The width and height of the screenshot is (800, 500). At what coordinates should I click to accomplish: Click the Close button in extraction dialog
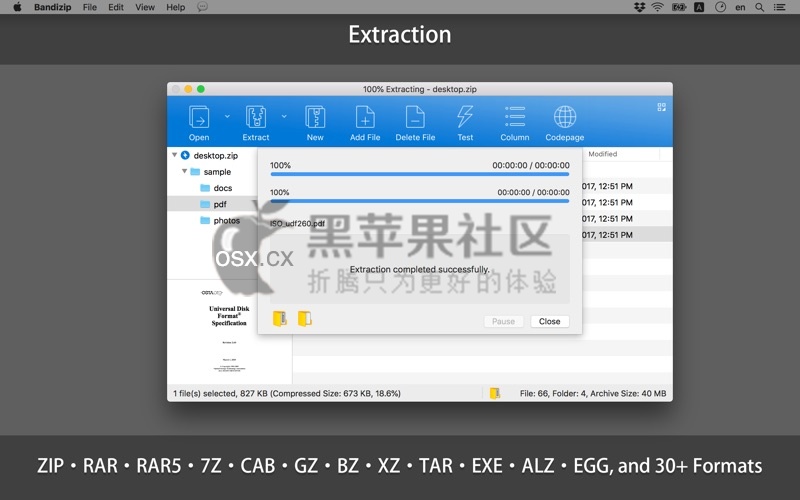(549, 321)
